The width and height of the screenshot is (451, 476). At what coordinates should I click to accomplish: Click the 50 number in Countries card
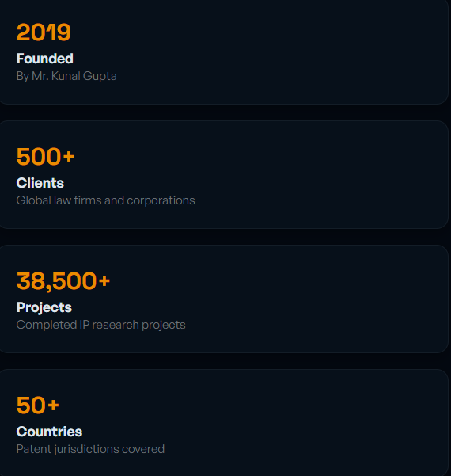point(31,406)
